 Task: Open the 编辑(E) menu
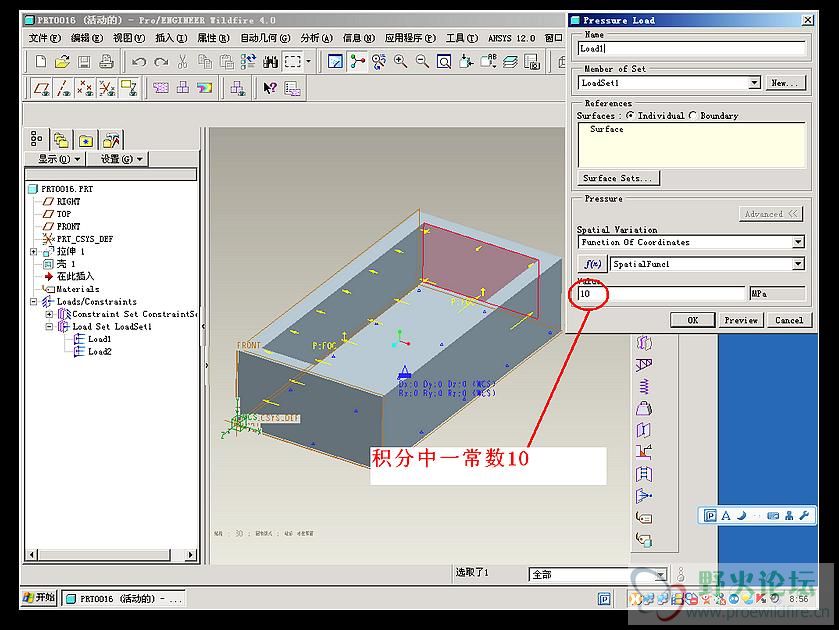click(87, 38)
